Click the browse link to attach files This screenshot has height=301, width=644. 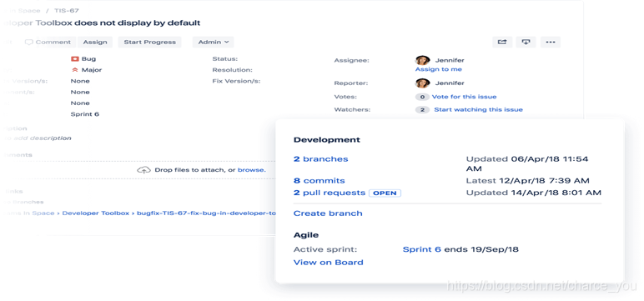coord(251,169)
